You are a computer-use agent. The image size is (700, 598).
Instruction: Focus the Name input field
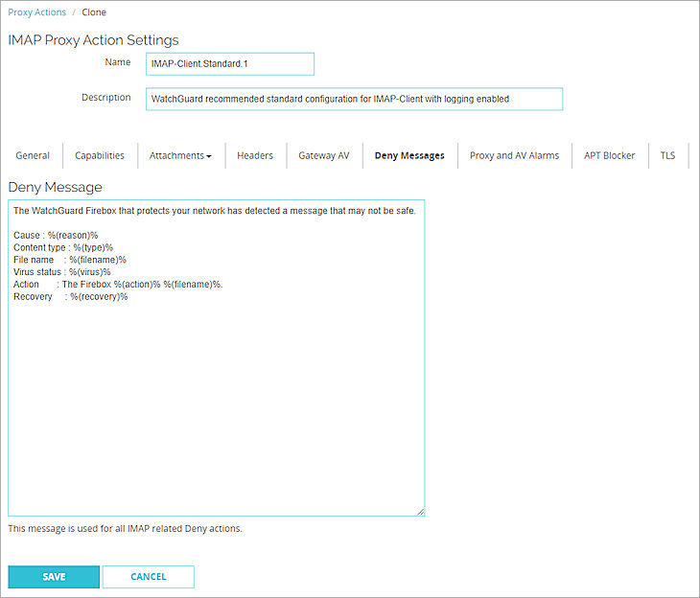coord(230,63)
